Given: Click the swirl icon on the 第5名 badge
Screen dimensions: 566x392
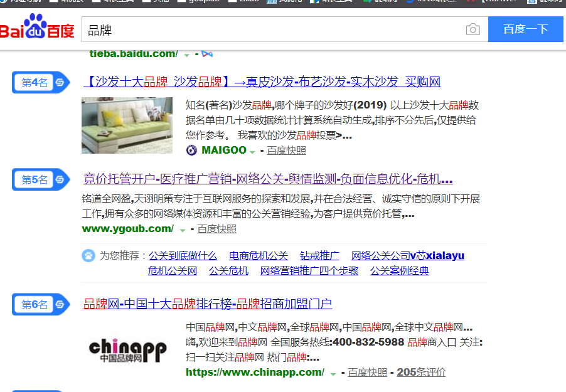Looking at the screenshot, I should (60, 179).
